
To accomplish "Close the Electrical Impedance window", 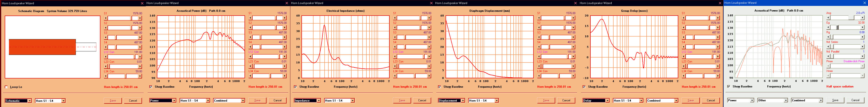I will (431, 3).
